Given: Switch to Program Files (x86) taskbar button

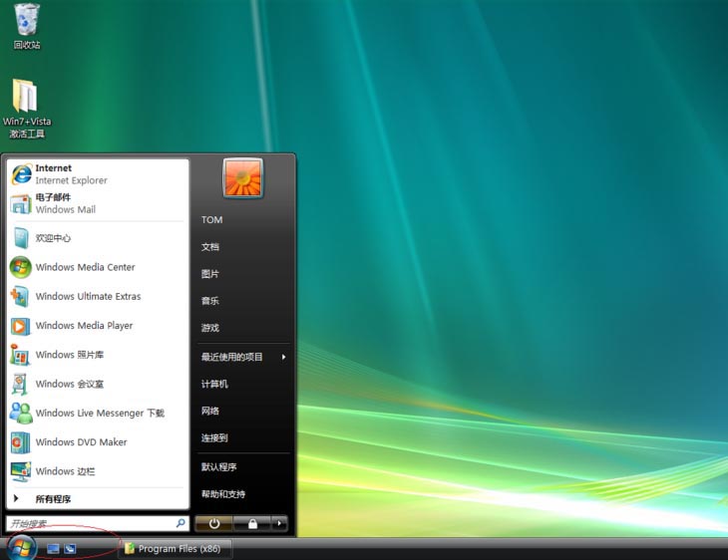Looking at the screenshot, I should [176, 549].
